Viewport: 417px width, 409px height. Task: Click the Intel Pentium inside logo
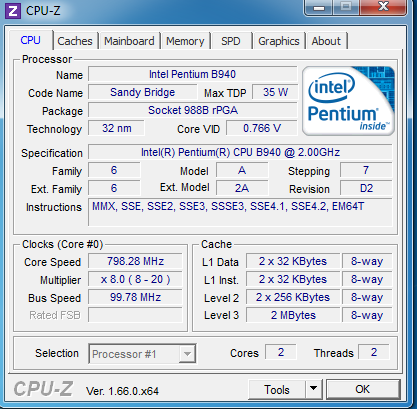348,101
